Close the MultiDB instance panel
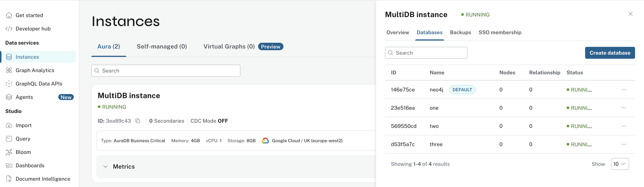 631,14
